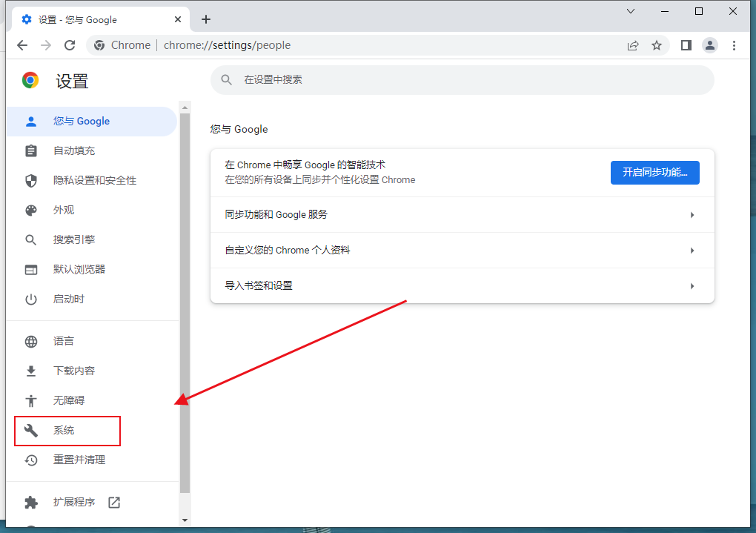Click the 重置并清理 label in the sidebar
The width and height of the screenshot is (756, 533).
[x=79, y=460]
